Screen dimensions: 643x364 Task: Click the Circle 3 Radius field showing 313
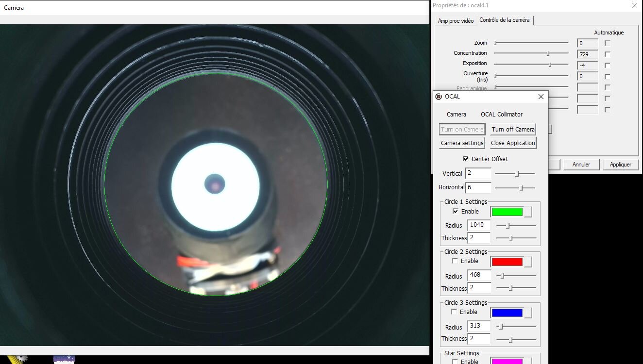[x=479, y=326]
